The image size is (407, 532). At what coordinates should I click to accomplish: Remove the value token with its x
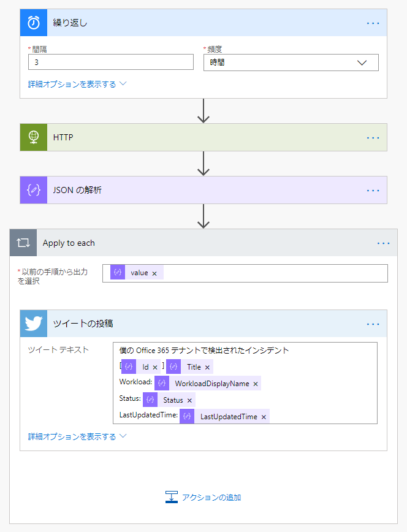click(x=154, y=273)
